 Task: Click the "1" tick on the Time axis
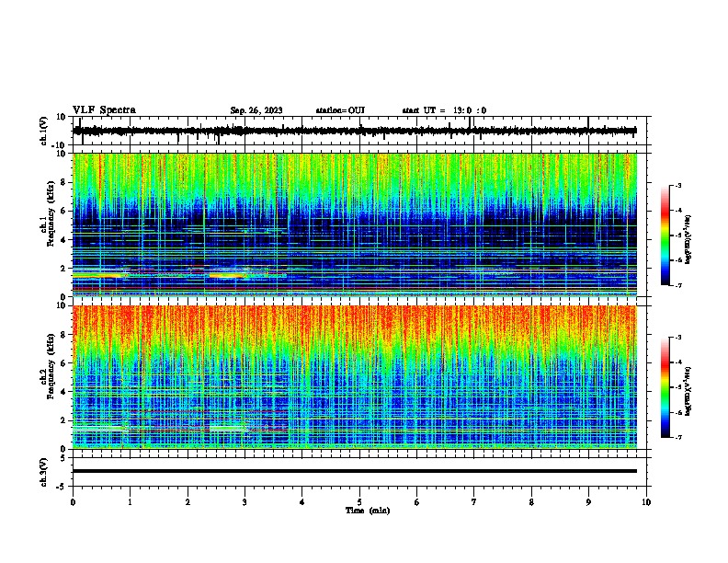pos(130,502)
